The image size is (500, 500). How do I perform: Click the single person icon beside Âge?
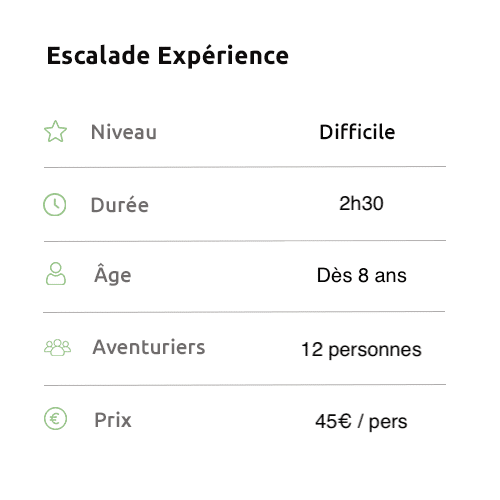pos(56,274)
